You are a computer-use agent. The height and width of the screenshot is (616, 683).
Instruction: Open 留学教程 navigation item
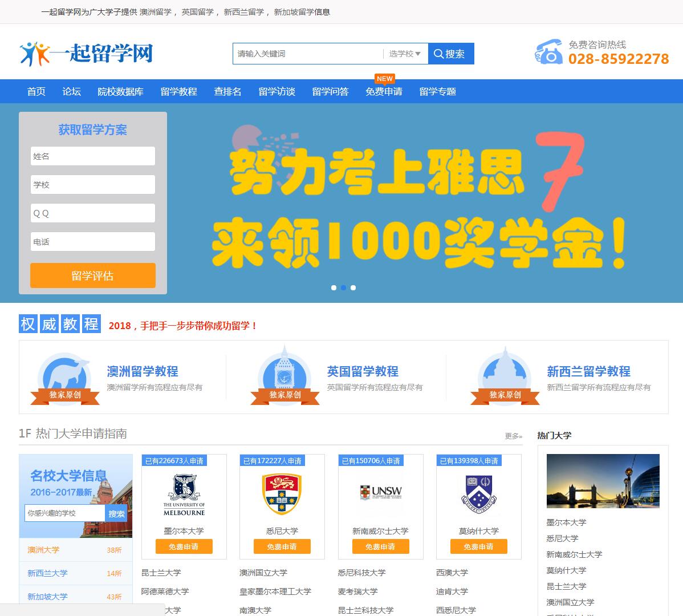[x=178, y=91]
